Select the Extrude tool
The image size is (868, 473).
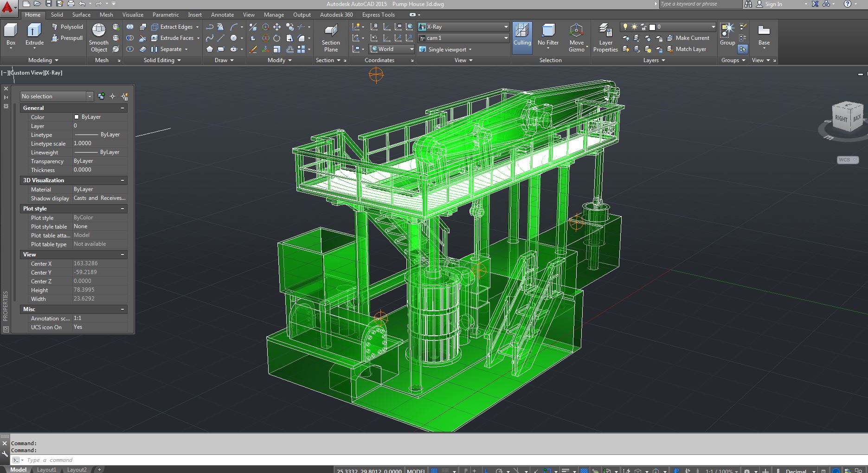point(34,35)
